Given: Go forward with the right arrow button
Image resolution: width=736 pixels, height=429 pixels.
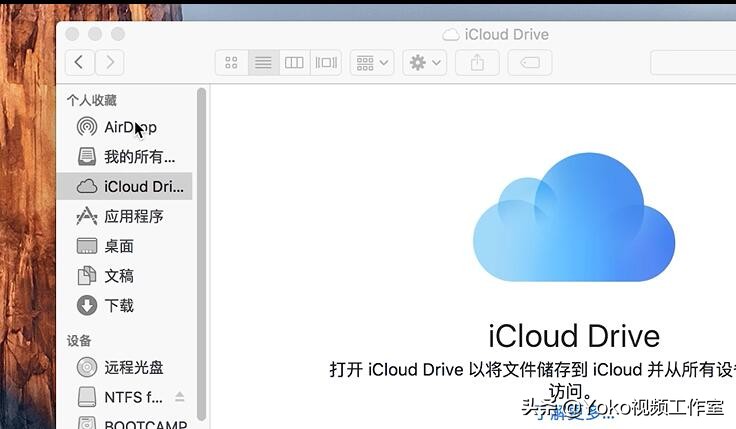Looking at the screenshot, I should click(x=109, y=62).
